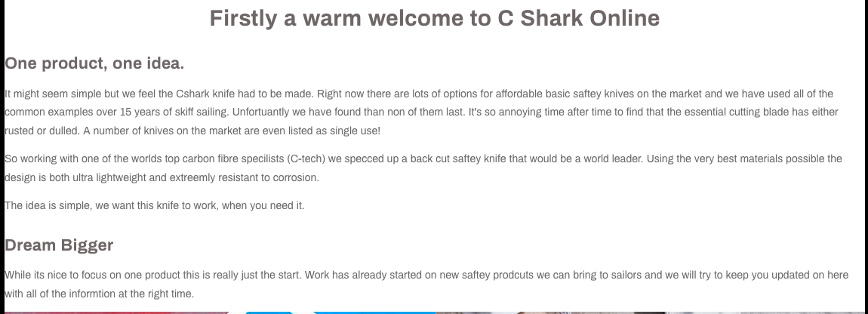Click the 'Firstly a warm welcome' main heading
This screenshot has height=314, width=868.
[434, 18]
